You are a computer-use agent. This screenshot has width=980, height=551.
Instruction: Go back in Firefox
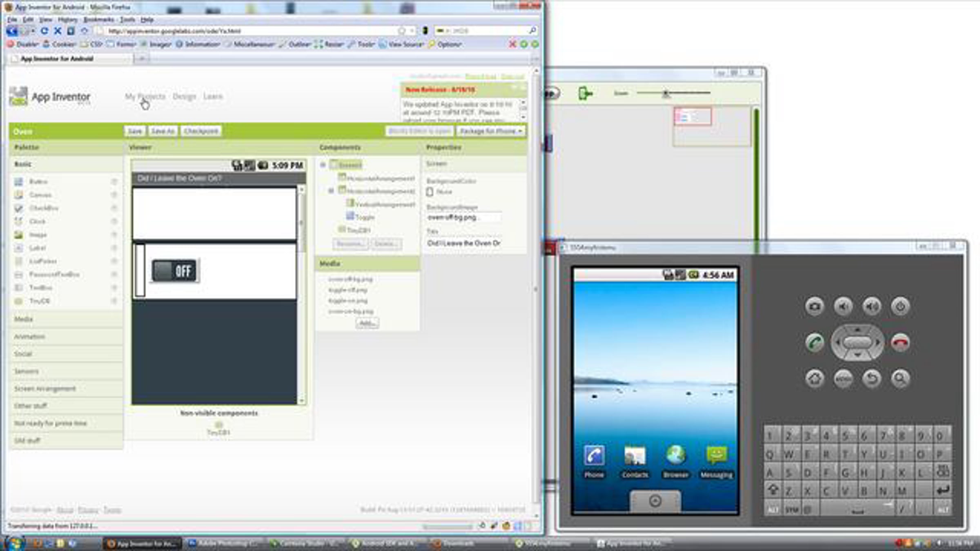(x=12, y=31)
